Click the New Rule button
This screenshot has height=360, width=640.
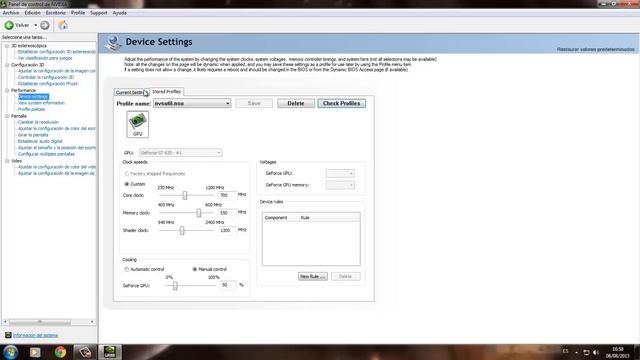[x=313, y=276]
